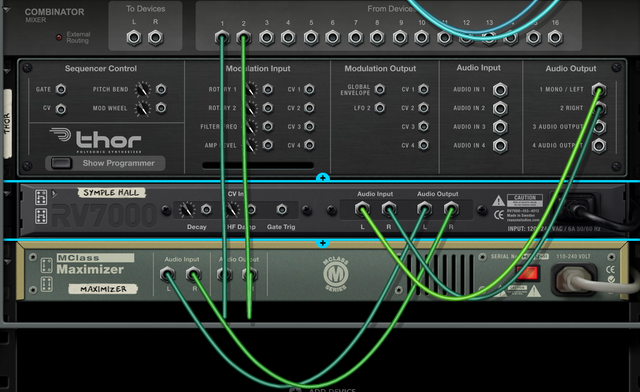640x392 pixels.
Task: Click Thor Modulation Output CV 1 jack
Action: pos(424,89)
